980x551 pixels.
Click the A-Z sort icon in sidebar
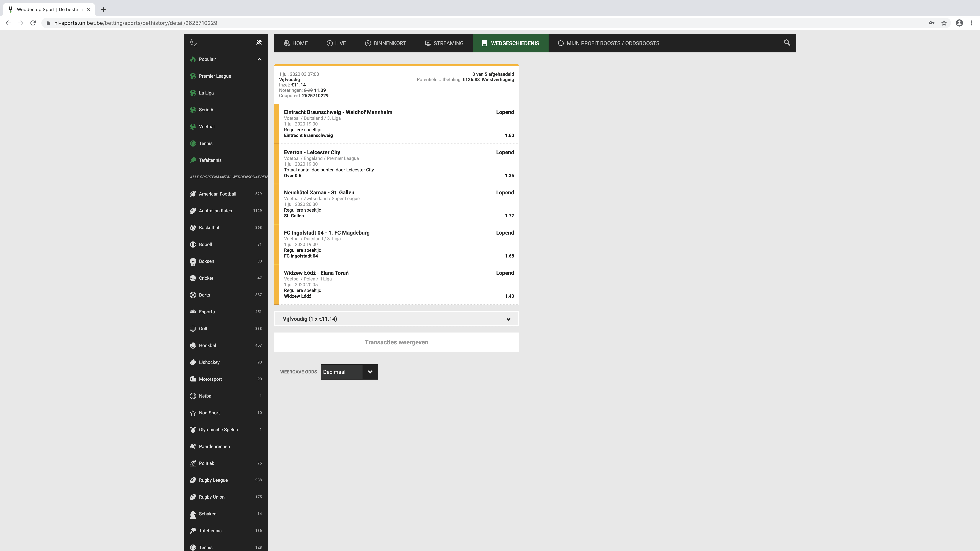click(193, 43)
